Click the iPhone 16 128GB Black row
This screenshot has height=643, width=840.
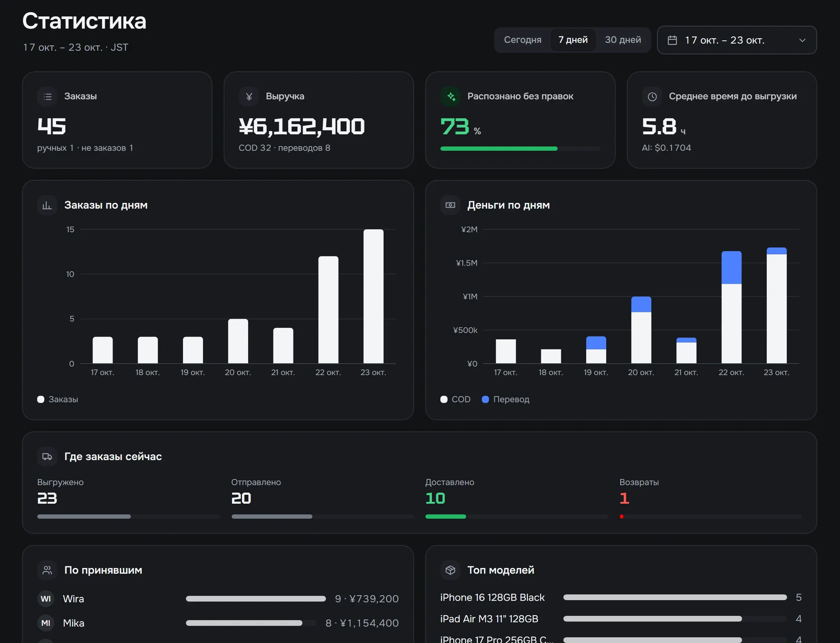coord(621,597)
